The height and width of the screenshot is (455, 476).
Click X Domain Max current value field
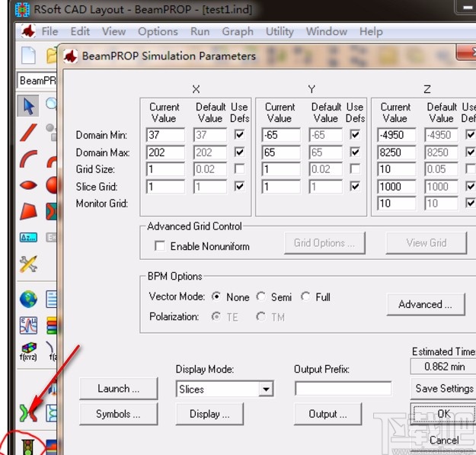tap(165, 152)
